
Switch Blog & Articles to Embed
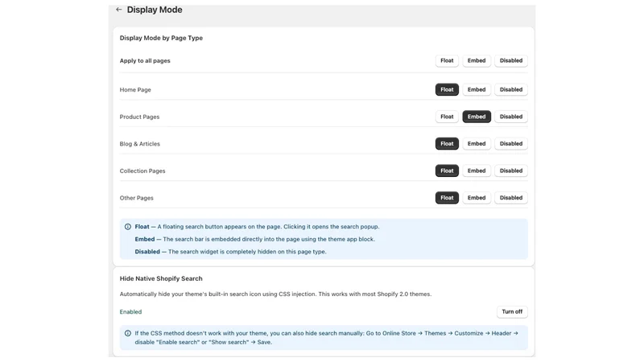477,144
